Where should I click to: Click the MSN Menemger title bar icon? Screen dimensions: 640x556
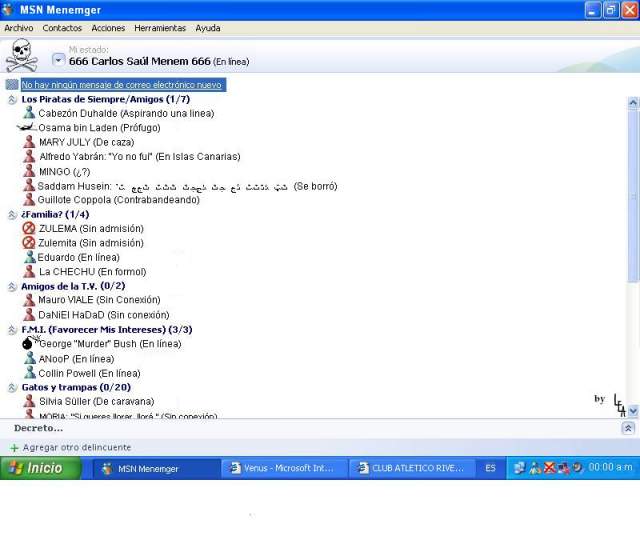point(8,9)
